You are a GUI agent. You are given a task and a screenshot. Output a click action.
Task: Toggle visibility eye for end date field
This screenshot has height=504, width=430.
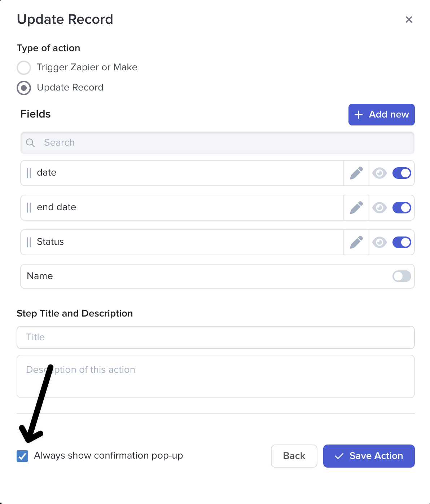click(x=379, y=208)
